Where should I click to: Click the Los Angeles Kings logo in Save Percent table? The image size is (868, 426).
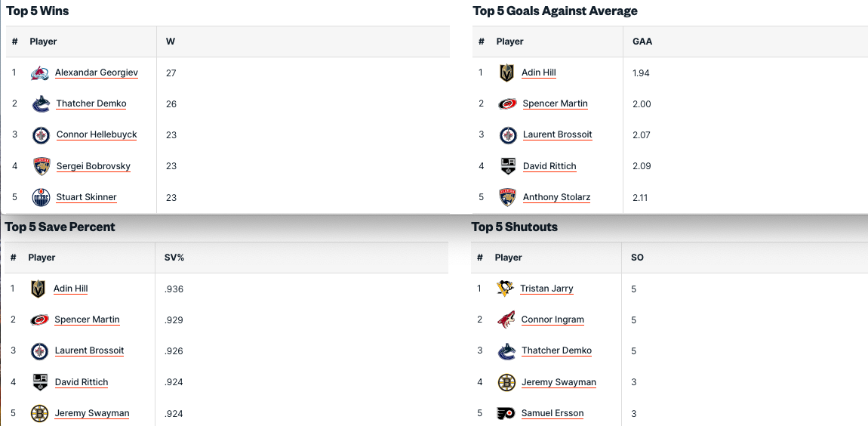pos(40,382)
